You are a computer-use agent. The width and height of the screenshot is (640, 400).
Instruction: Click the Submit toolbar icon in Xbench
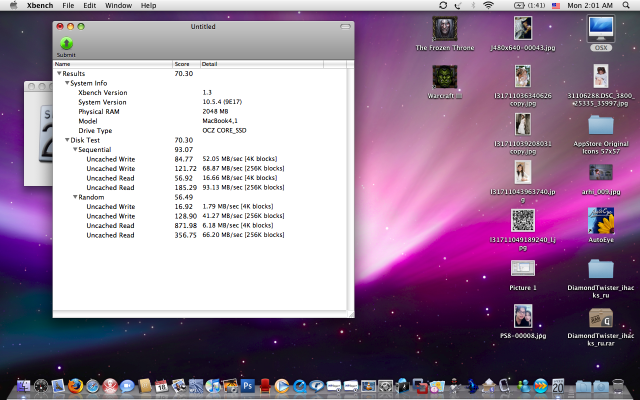[x=66, y=43]
